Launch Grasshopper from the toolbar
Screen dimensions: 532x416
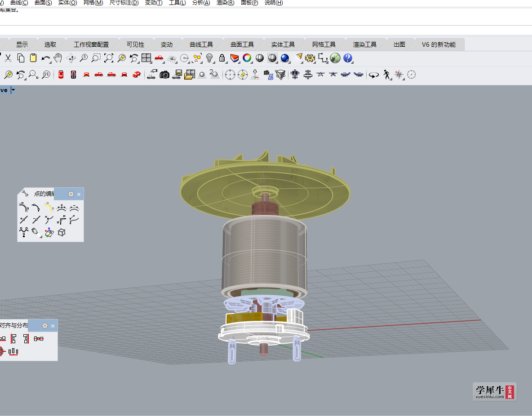tap(335, 58)
